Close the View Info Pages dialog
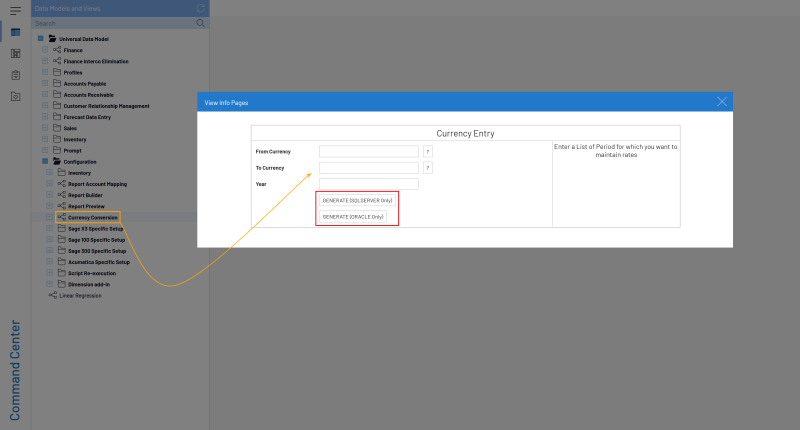 click(722, 101)
